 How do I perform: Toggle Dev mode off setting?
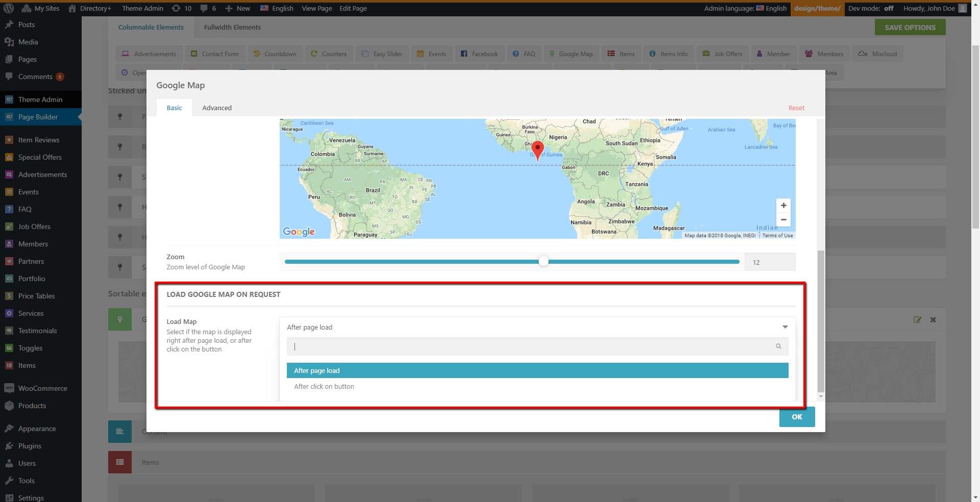871,8
